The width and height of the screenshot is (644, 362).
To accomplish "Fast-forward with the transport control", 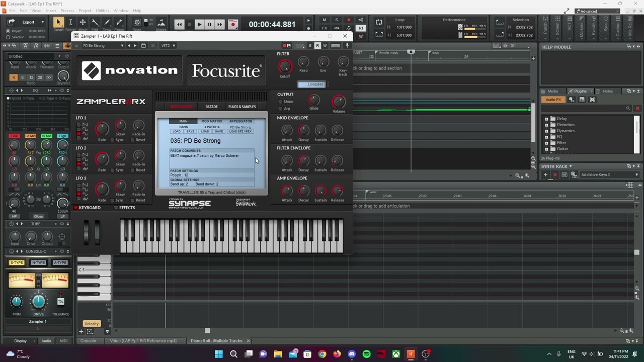I will (219, 24).
